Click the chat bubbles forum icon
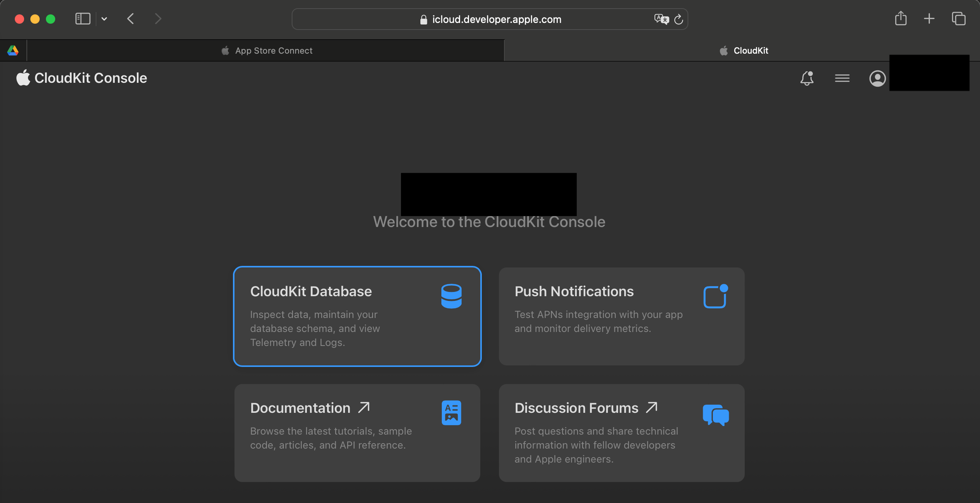 (x=716, y=415)
